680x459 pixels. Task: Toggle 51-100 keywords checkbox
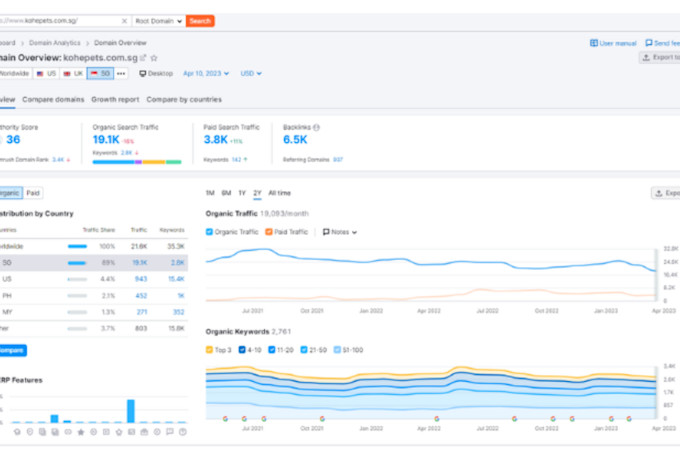[337, 350]
